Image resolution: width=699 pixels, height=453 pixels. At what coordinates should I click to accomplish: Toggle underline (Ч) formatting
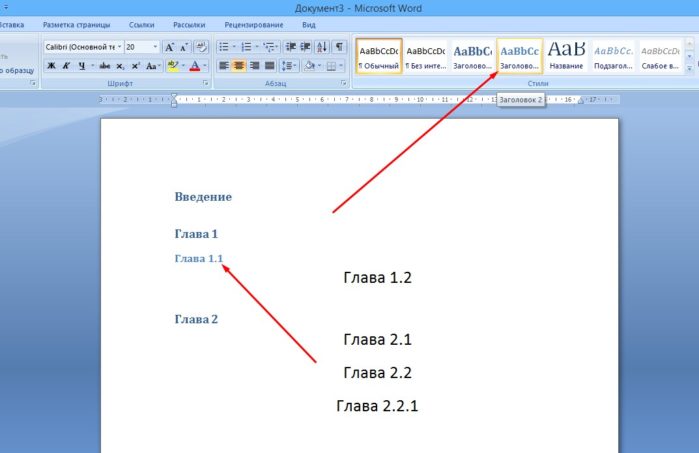coord(82,66)
